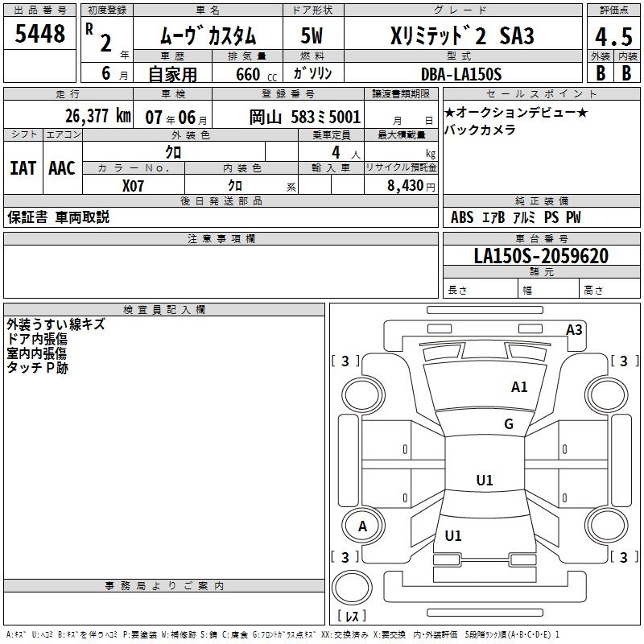
Task: Click chassis number LA150S-2059620
Action: (x=540, y=256)
